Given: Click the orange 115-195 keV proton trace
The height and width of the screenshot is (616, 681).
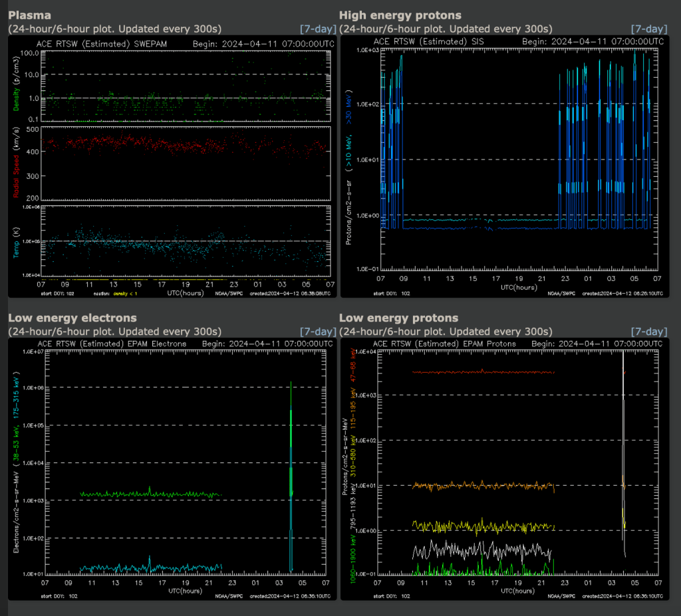Looking at the screenshot, I should click(x=483, y=486).
